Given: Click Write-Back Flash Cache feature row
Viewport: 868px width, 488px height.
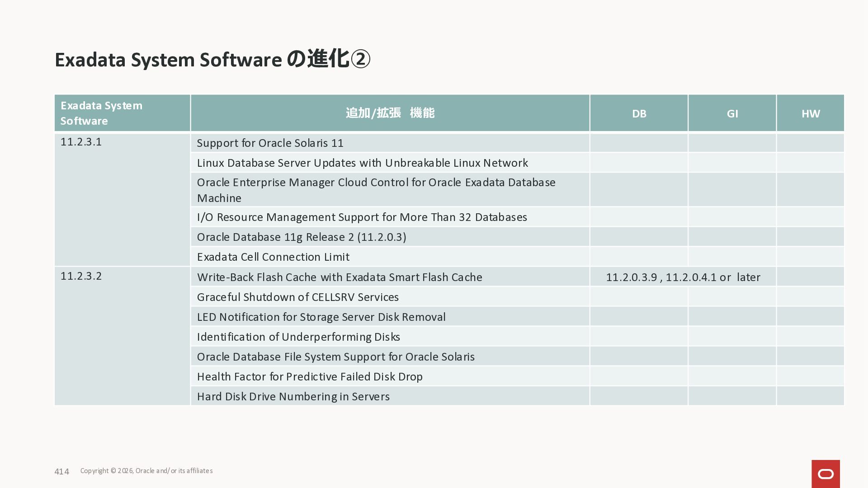Looking at the screenshot, I should coord(340,277).
